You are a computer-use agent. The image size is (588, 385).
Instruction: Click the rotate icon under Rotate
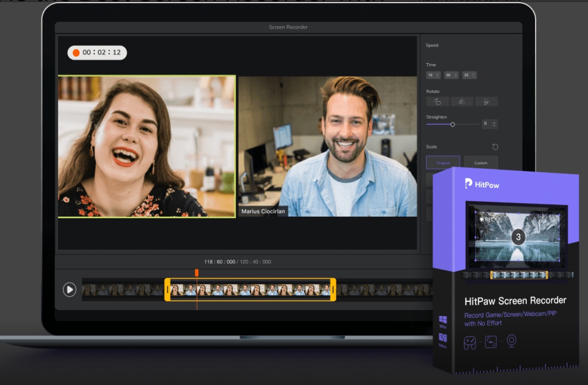pyautogui.click(x=438, y=102)
